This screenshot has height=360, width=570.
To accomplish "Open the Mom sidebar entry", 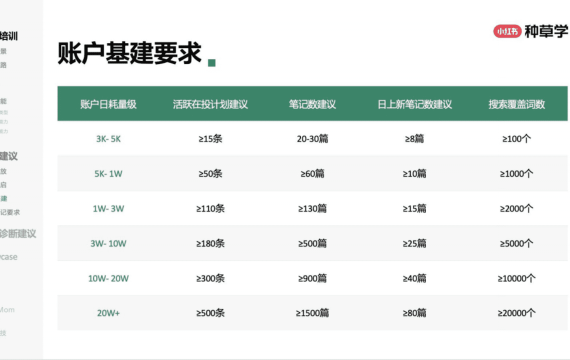I will click(x=7, y=310).
